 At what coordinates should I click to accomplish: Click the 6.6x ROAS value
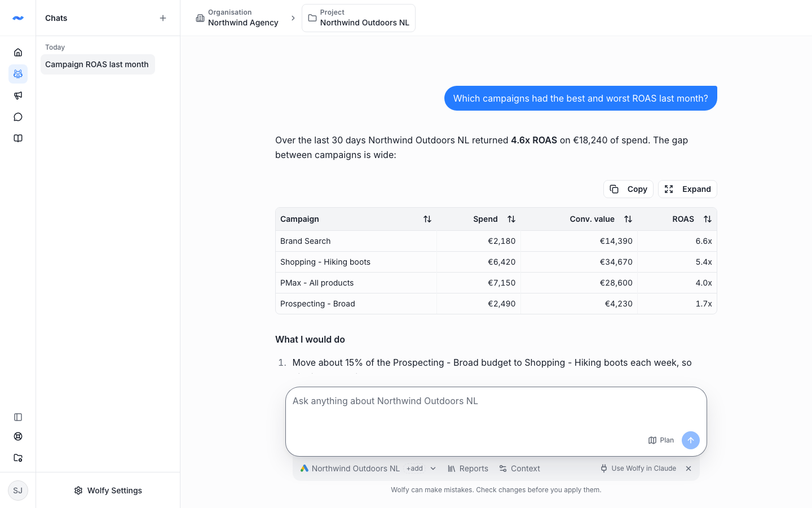pos(704,241)
